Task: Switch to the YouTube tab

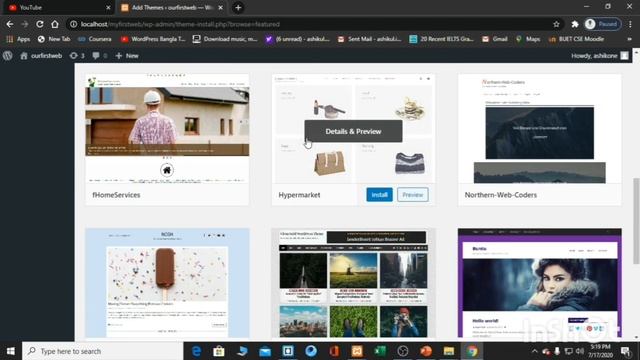Action: click(57, 7)
